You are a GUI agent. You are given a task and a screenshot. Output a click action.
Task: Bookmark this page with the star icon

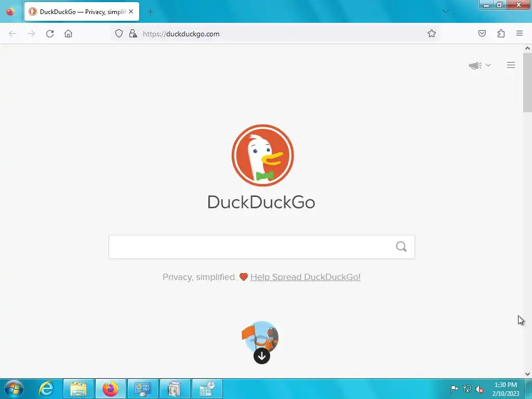click(432, 33)
